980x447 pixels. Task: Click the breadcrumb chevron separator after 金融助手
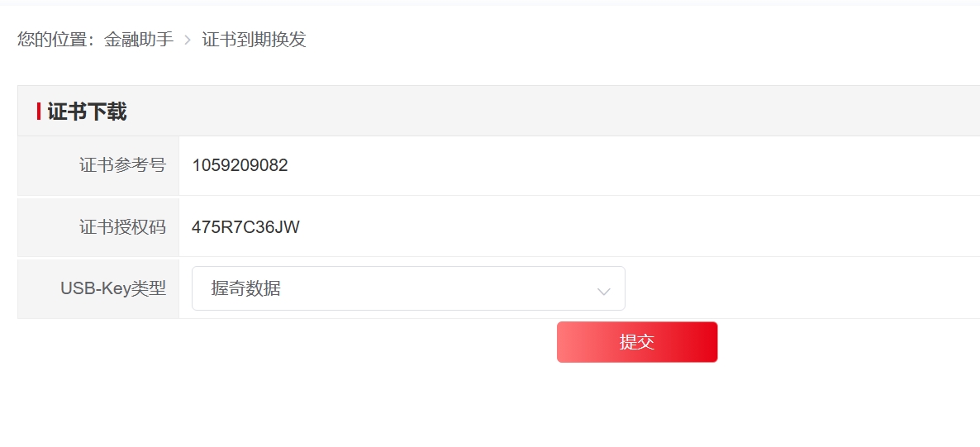click(188, 40)
